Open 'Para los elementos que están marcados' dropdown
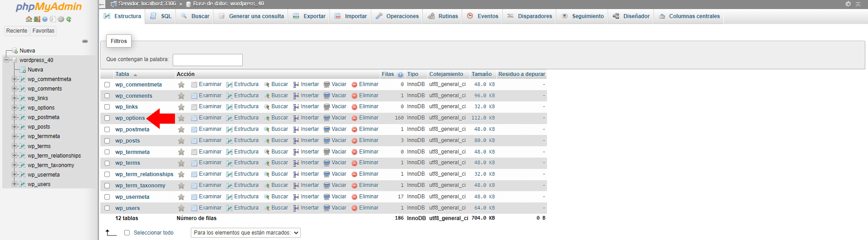 245,233
